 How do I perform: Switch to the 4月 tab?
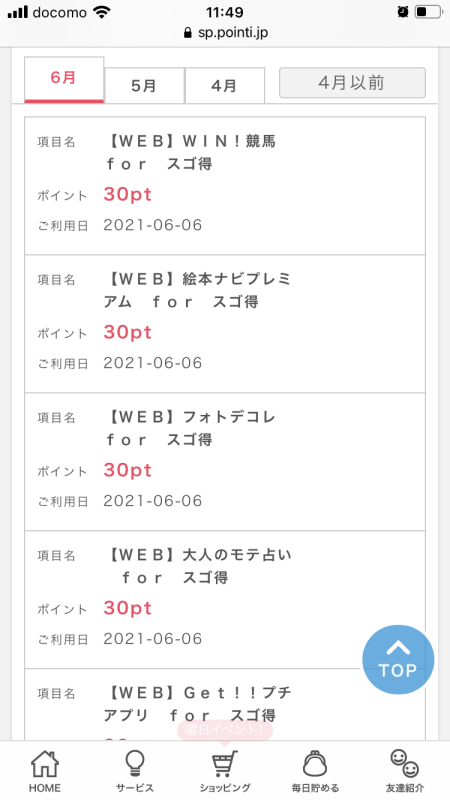coord(224,85)
